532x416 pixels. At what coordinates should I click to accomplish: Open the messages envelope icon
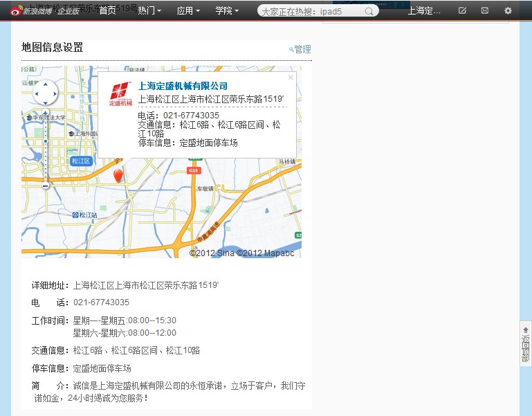click(485, 10)
